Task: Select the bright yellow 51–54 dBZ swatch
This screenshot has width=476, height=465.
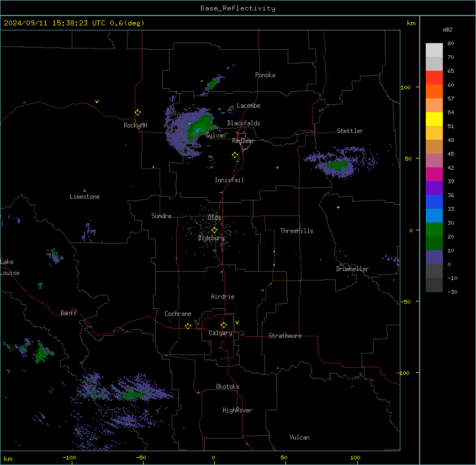Action: pos(434,119)
